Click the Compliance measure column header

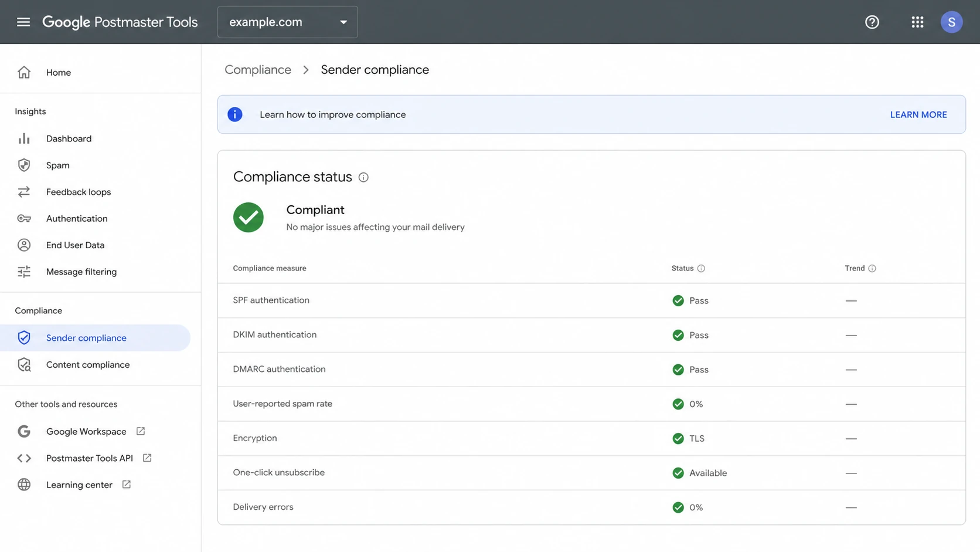(x=270, y=268)
